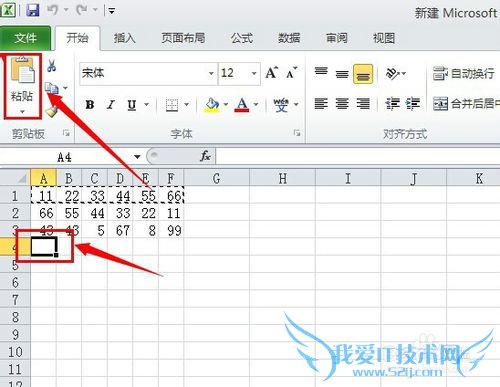This screenshot has width=500, height=387.
Task: Toggle underline formatting
Action: [x=132, y=105]
